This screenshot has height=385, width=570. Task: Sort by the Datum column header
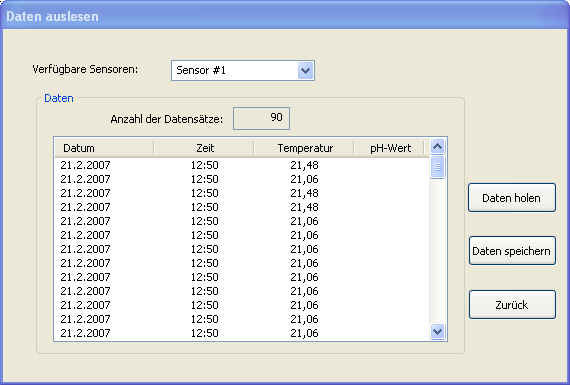(x=104, y=148)
